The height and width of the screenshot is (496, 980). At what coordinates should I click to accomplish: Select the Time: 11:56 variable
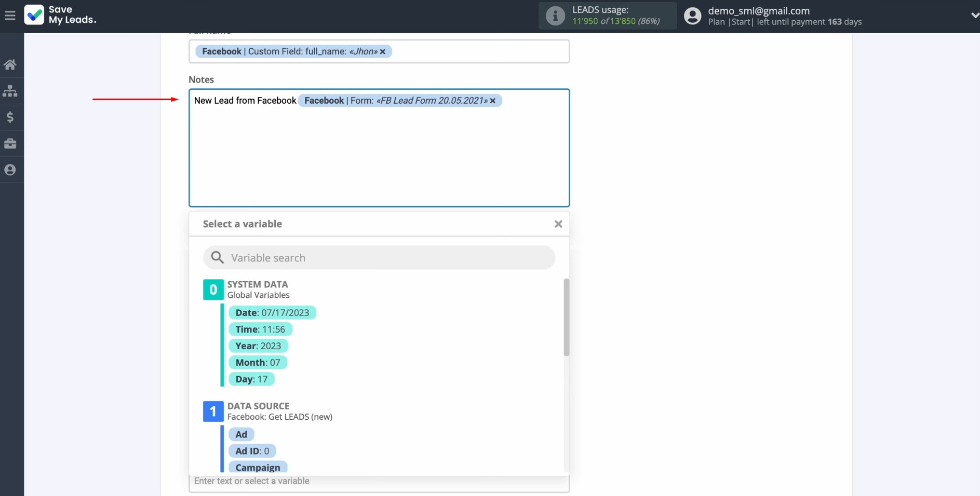tap(260, 329)
